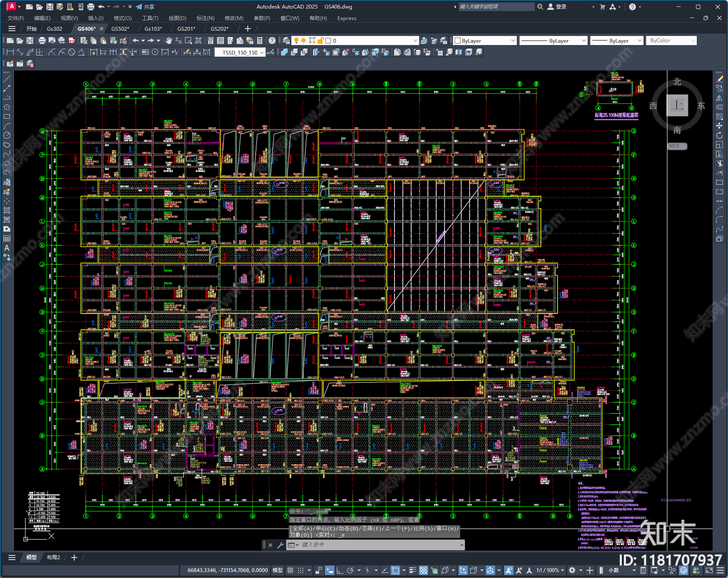This screenshot has height=578, width=728.
Task: Click the Save icon in quick access bar
Action: (50, 7)
